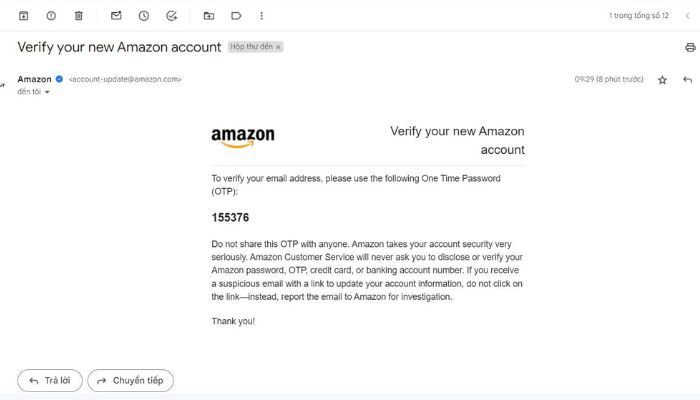This screenshot has width=700, height=400.
Task: Report spam using the exclamation icon
Action: (x=51, y=16)
